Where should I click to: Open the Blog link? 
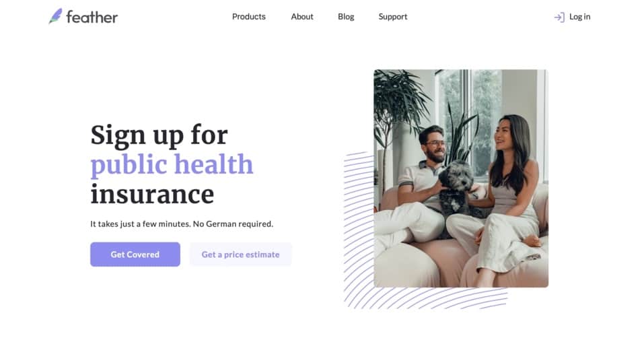[346, 17]
